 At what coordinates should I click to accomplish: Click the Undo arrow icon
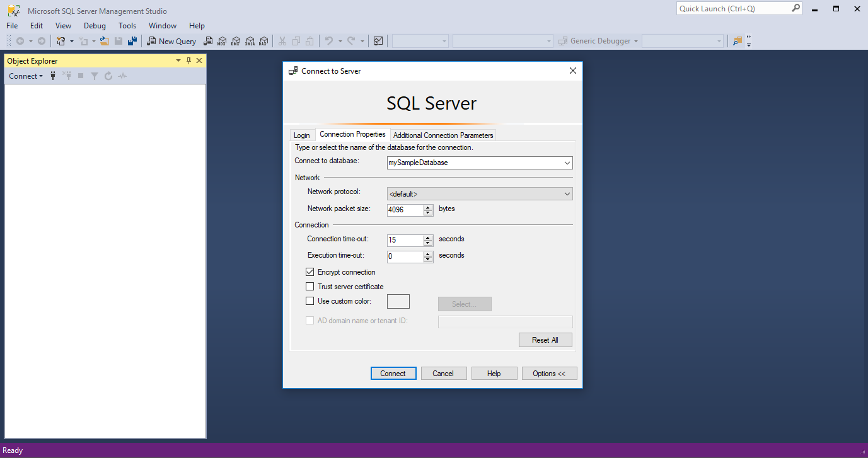coord(328,41)
